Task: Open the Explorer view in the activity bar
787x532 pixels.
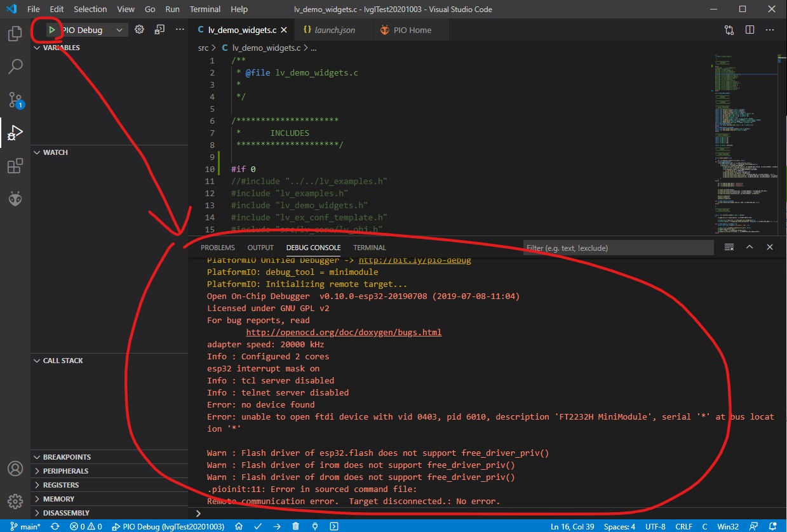Action: pyautogui.click(x=15, y=34)
